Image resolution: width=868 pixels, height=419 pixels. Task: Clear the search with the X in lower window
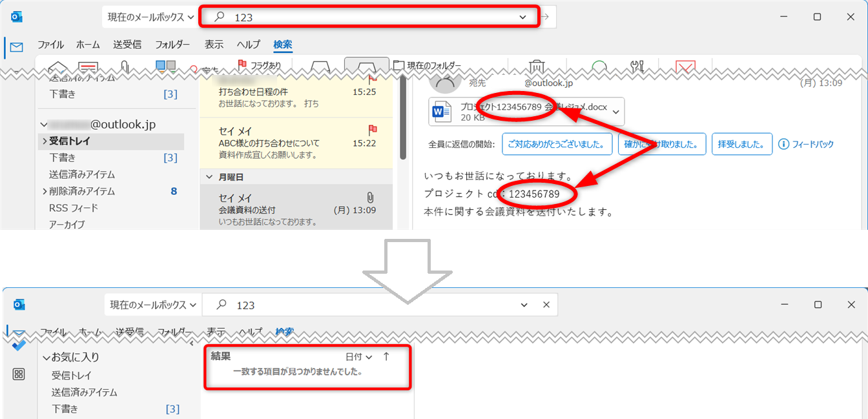tap(546, 305)
